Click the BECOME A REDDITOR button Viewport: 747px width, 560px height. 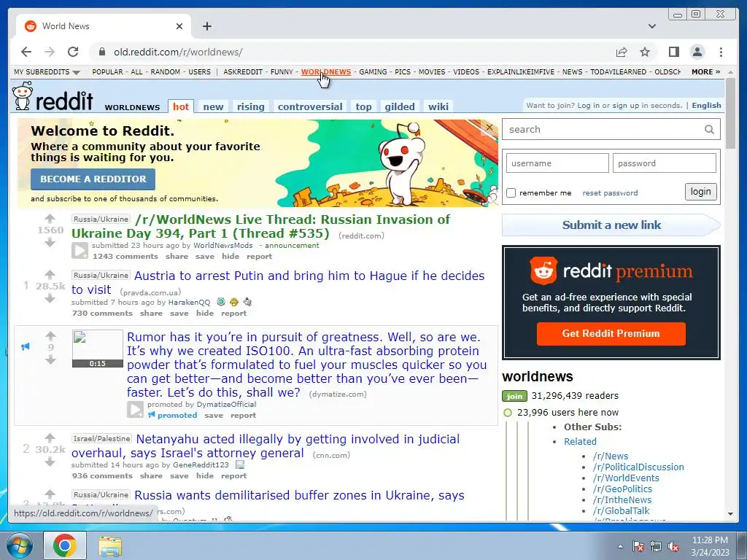point(93,179)
